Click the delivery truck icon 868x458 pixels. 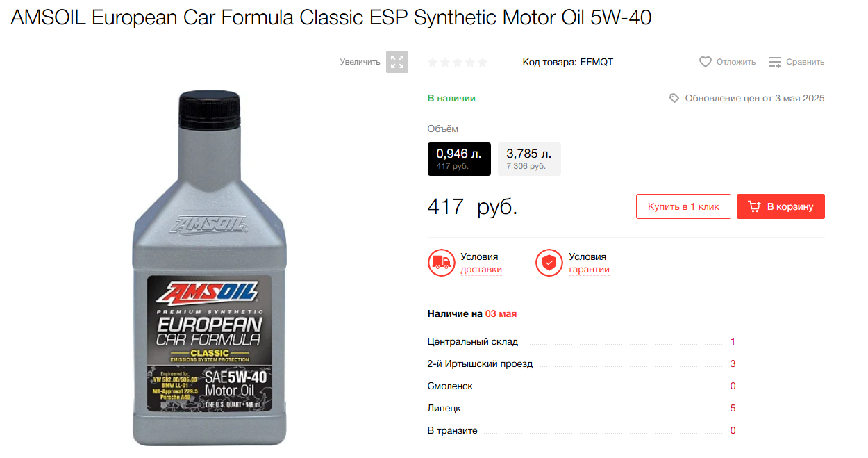pos(441,263)
